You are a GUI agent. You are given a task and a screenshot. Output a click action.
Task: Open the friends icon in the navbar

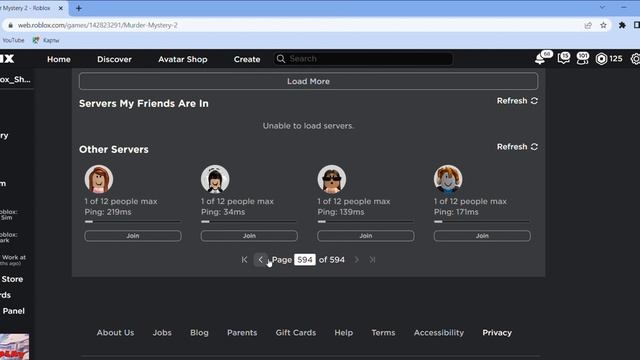582,58
